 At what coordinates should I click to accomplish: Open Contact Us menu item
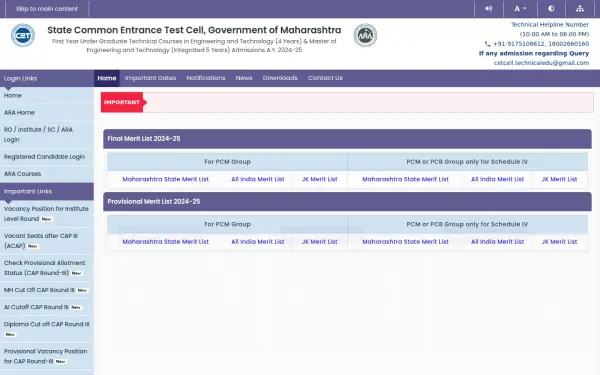coord(325,78)
